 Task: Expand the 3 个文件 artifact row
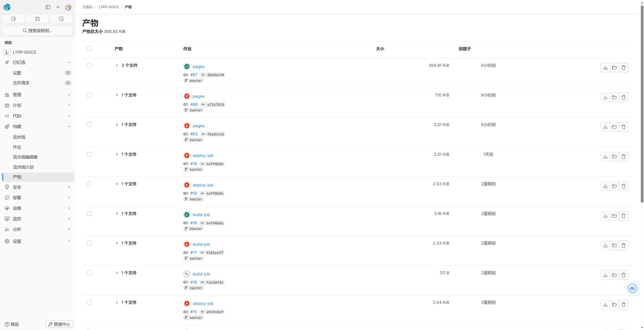(117, 65)
